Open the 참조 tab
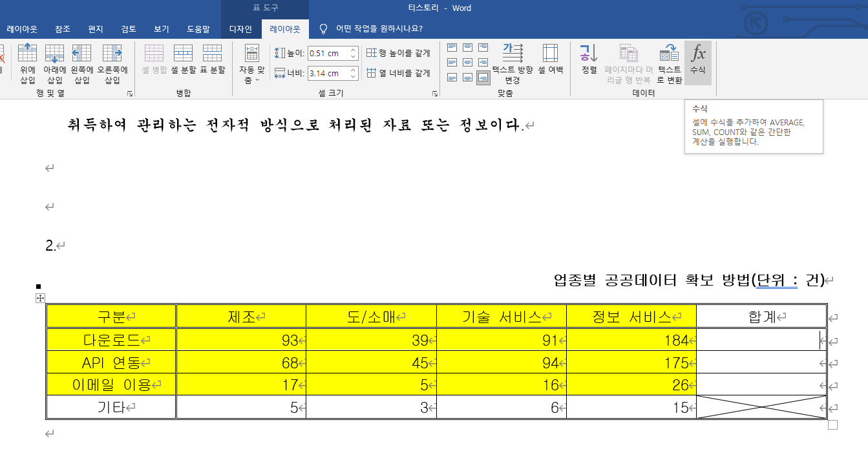Image resolution: width=868 pixels, height=451 pixels. [x=63, y=28]
